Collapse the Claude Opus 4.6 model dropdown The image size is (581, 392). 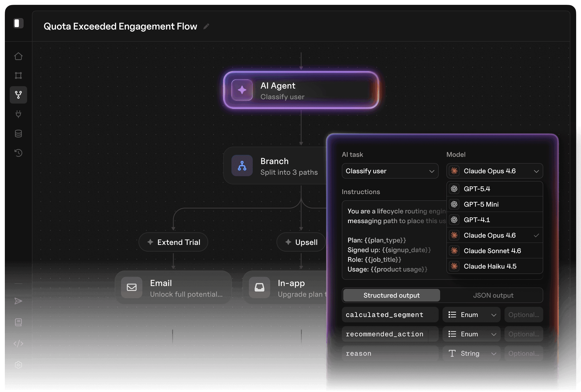coord(494,171)
